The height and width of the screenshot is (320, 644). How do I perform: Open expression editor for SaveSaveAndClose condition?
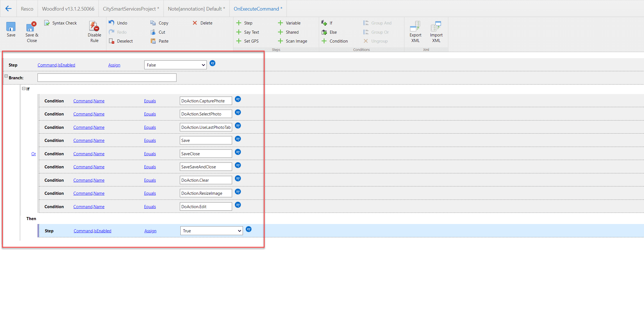click(238, 165)
